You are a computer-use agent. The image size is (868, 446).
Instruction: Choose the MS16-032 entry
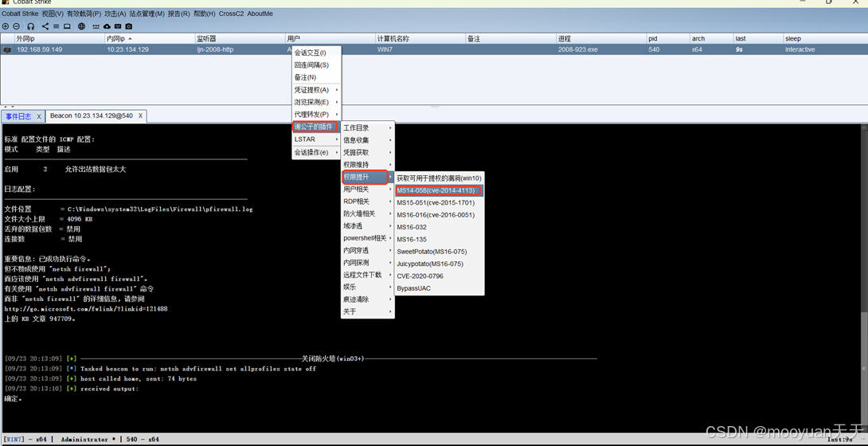(x=440, y=227)
